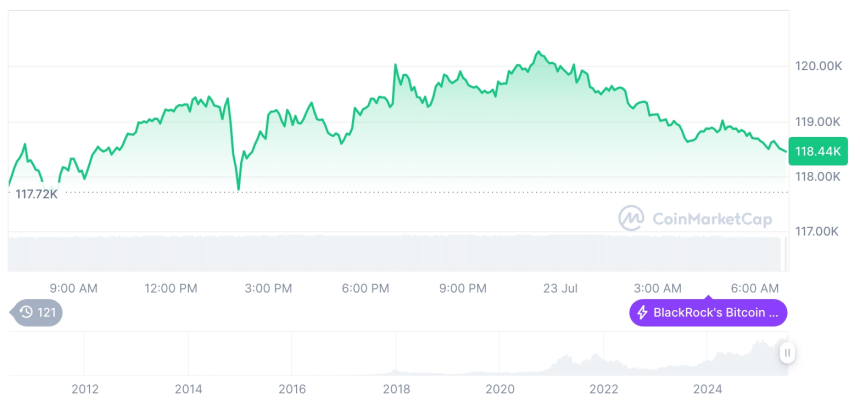Click the 2016 year on navigator
Image resolution: width=860 pixels, height=401 pixels.
tap(292, 388)
